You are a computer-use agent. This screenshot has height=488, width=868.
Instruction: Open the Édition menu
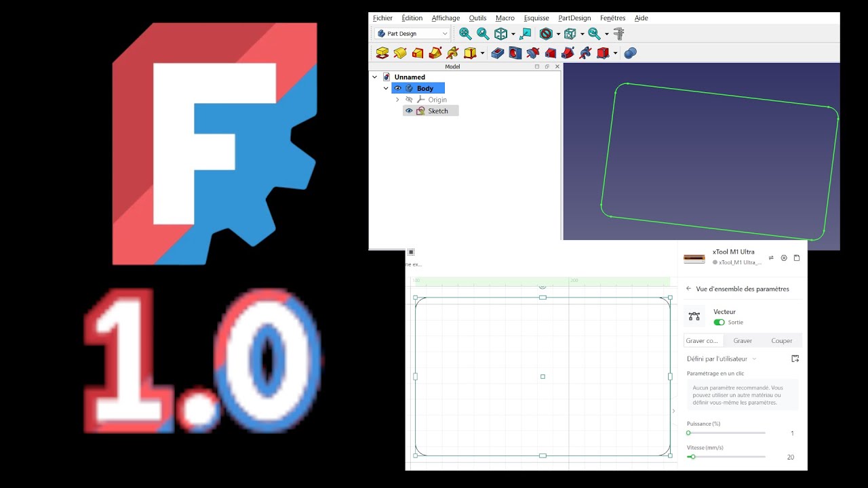pos(412,18)
